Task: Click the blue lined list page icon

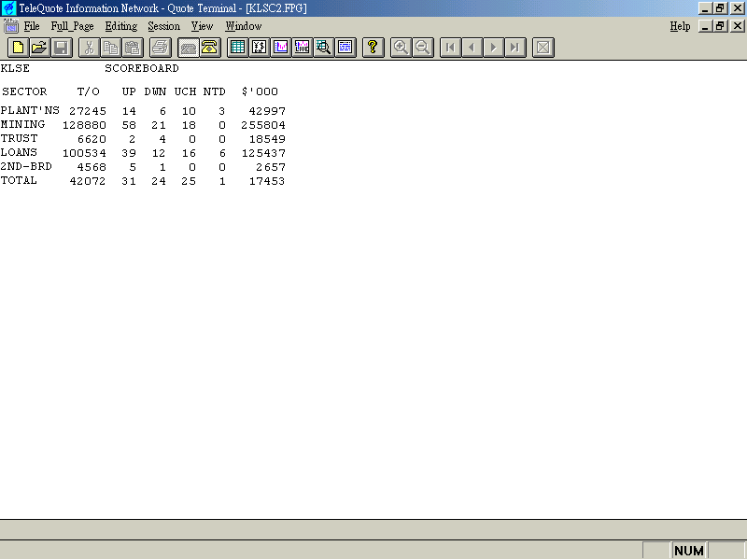Action: click(x=345, y=48)
